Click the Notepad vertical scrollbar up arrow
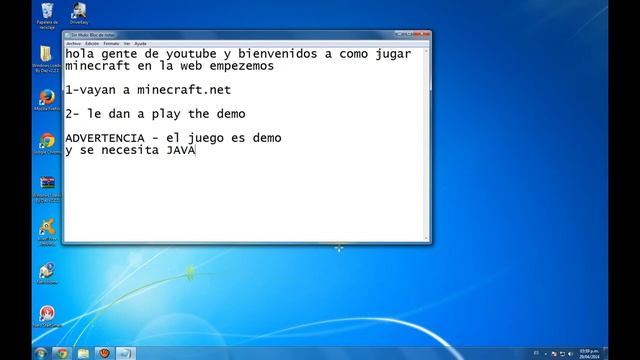Viewport: 640px width, 360px height. [x=426, y=51]
